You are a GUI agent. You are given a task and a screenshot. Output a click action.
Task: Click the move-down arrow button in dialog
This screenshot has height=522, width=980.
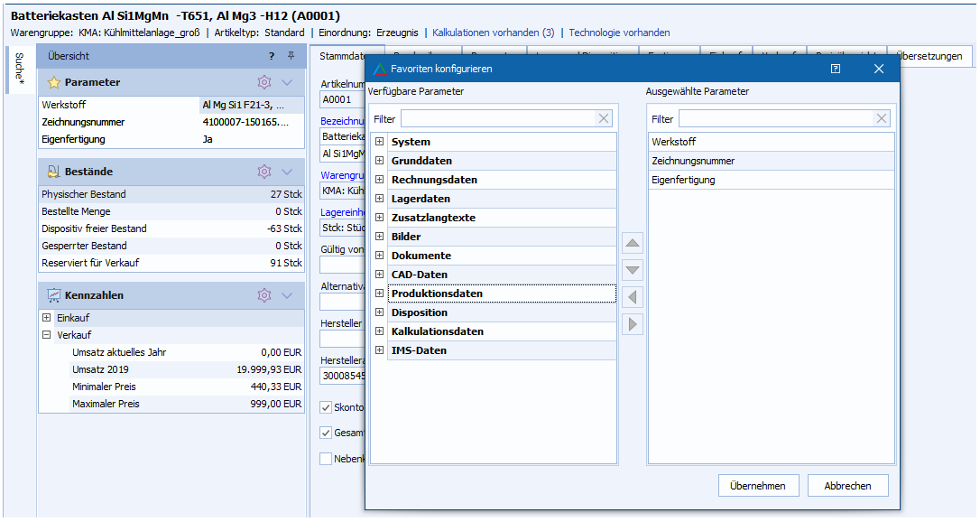(633, 270)
